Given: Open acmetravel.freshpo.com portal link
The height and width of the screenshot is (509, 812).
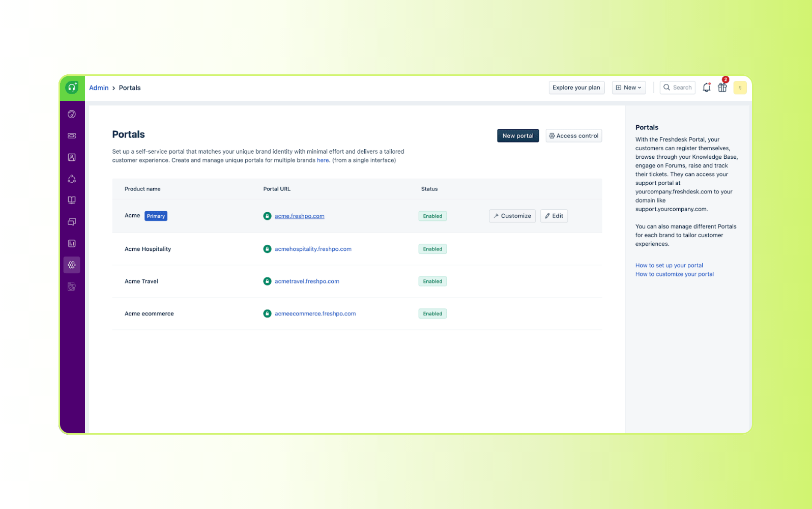Looking at the screenshot, I should pos(307,281).
